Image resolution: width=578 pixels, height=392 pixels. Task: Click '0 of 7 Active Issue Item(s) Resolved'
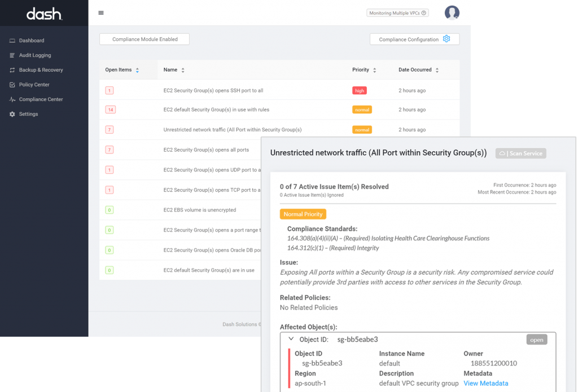[334, 187]
